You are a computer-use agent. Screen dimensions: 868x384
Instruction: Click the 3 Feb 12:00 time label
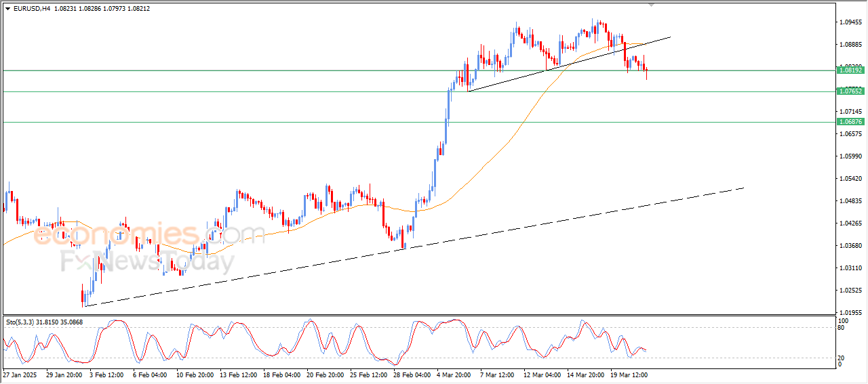pos(108,375)
